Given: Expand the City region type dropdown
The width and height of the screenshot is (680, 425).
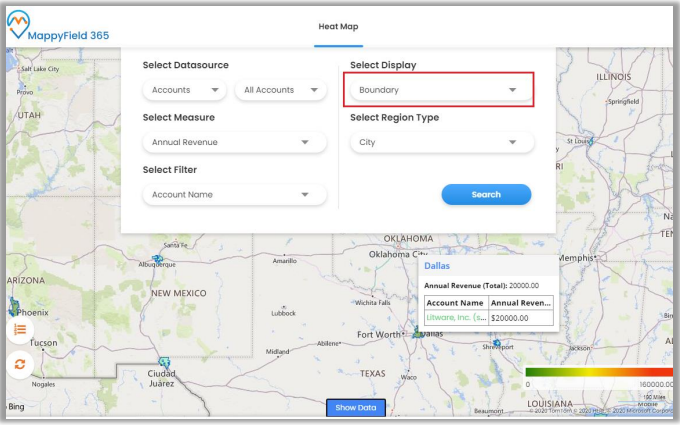Looking at the screenshot, I should (x=439, y=142).
